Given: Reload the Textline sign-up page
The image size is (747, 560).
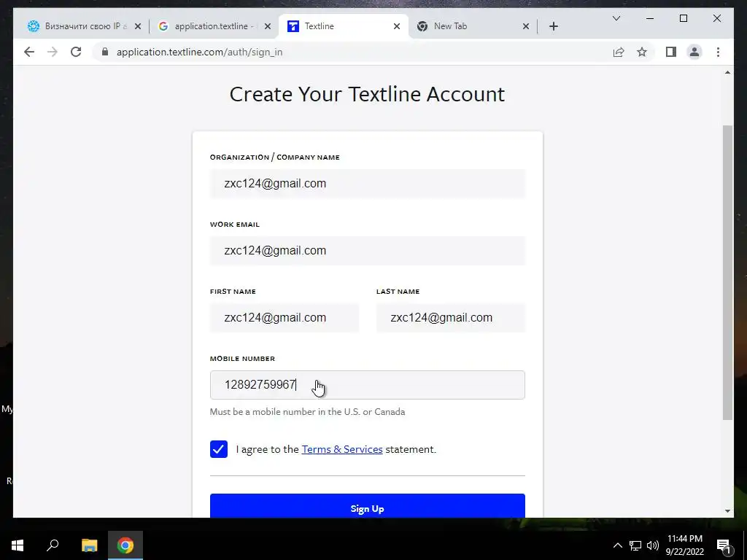Looking at the screenshot, I should pos(76,52).
